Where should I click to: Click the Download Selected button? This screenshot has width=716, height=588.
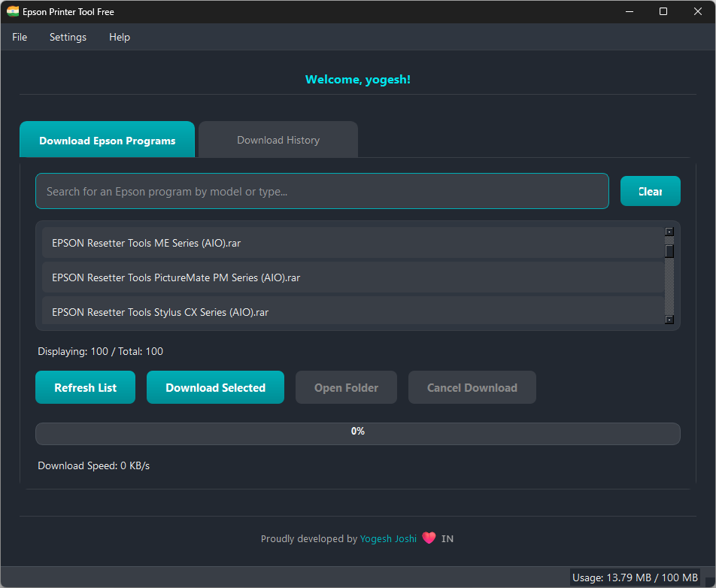coord(216,387)
